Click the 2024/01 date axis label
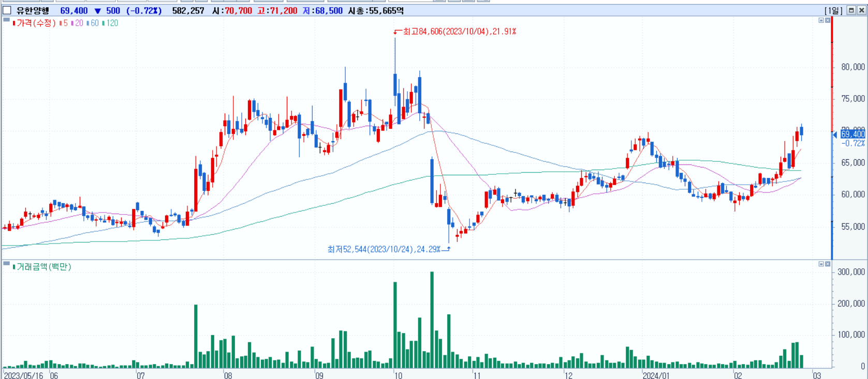The width and height of the screenshot is (868, 379). (656, 375)
